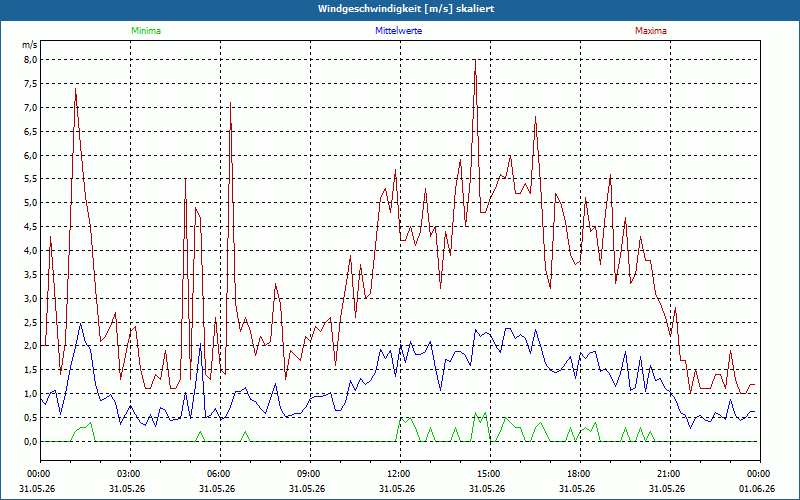
Task: Click the 0,0 y-axis value
Action: (x=30, y=442)
